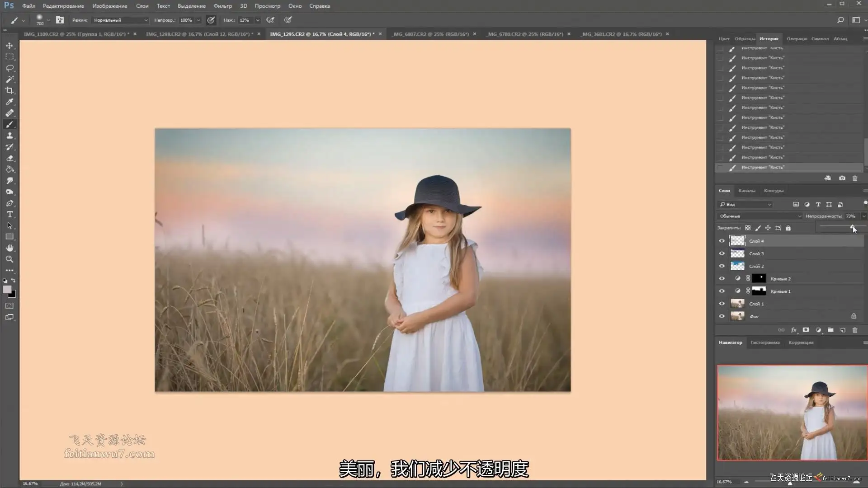Select the Type tool
868x488 pixels.
click(9, 214)
